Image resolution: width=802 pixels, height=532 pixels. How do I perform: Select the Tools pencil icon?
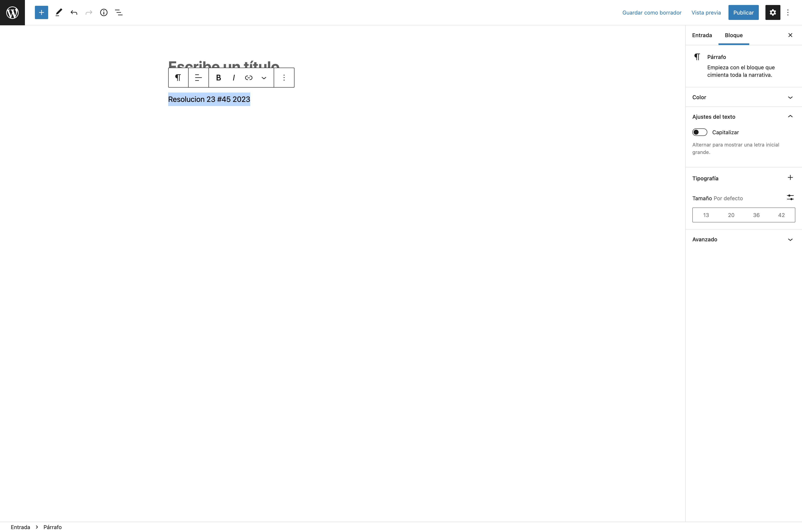point(59,13)
